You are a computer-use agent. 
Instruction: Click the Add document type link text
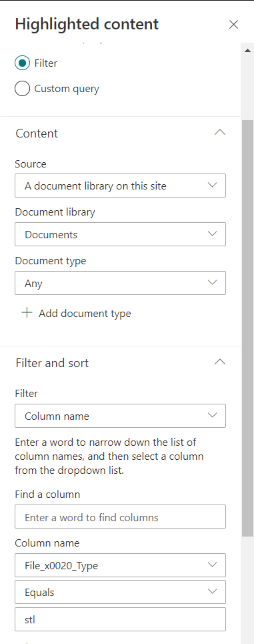(85, 314)
